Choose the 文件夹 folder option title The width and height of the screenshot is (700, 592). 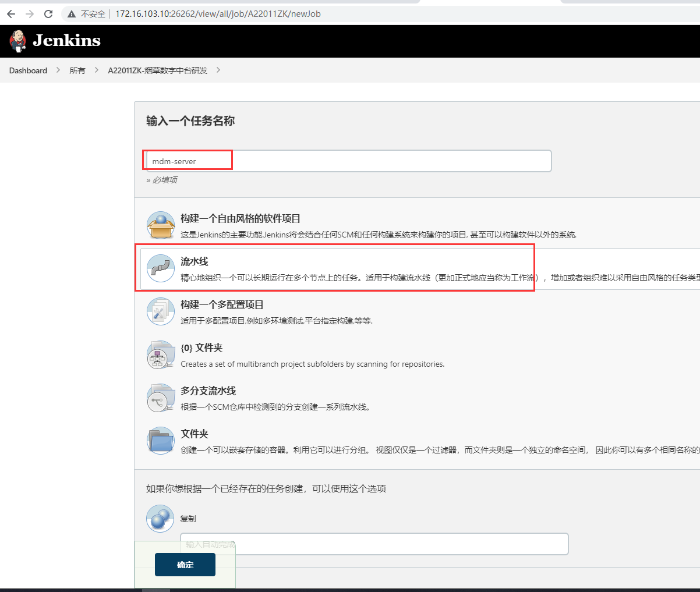coord(195,434)
